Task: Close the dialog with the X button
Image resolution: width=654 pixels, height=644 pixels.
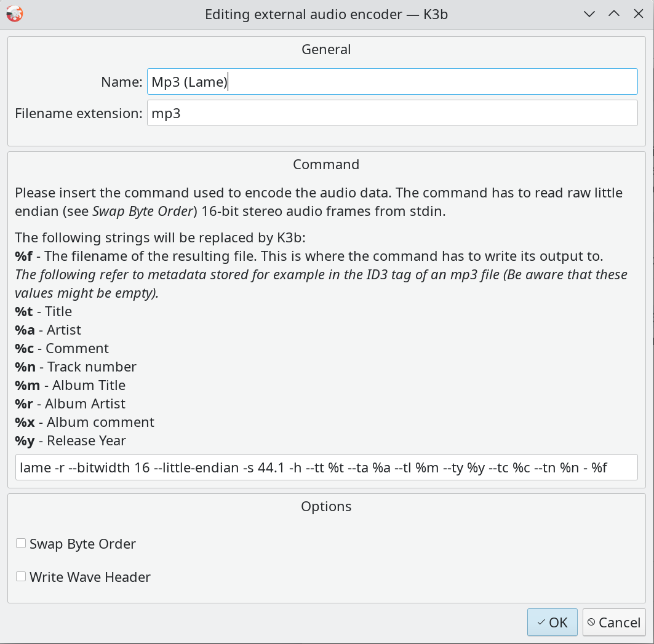Action: (x=638, y=14)
